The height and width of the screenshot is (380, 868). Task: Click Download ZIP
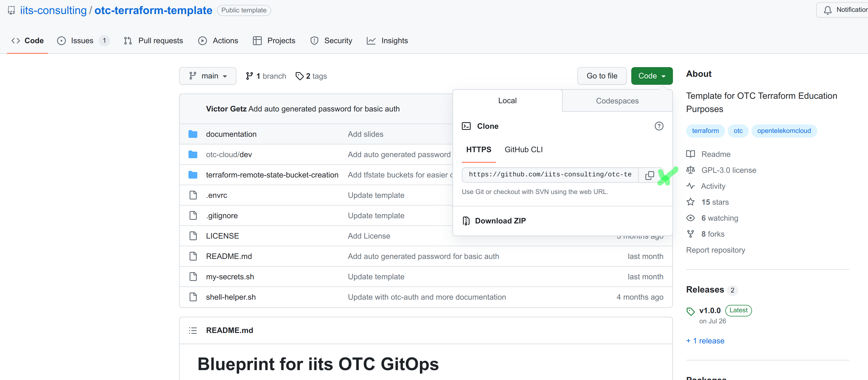tap(500, 221)
